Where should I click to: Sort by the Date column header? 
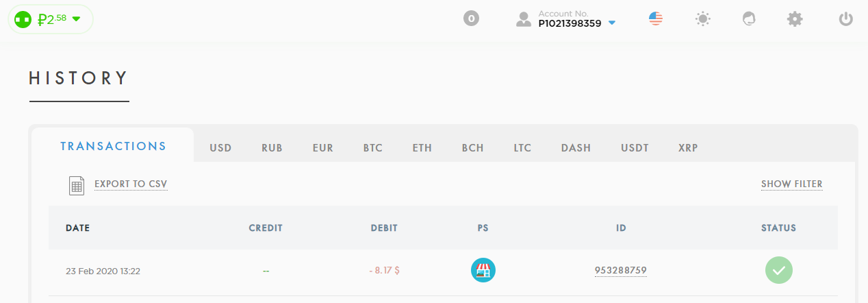[77, 228]
